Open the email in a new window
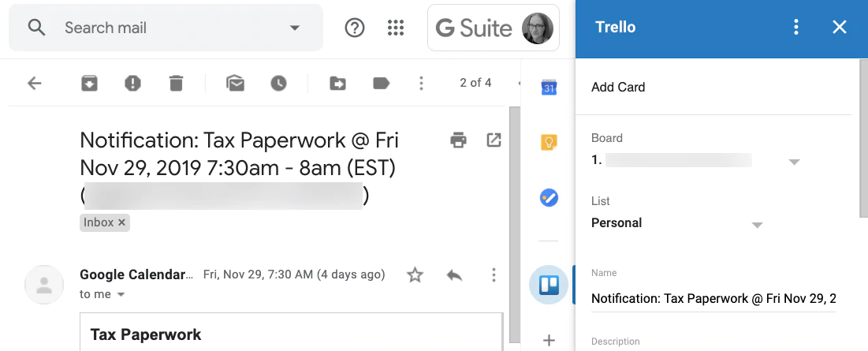Image resolution: width=868 pixels, height=351 pixels. [494, 140]
